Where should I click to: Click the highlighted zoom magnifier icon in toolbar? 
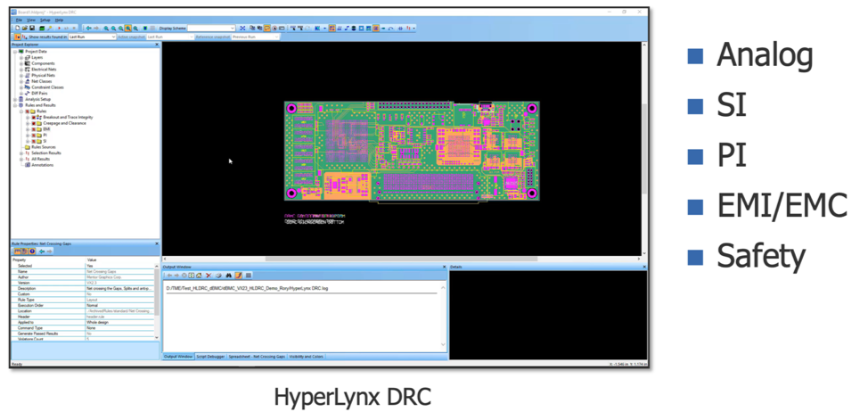pyautogui.click(x=127, y=28)
